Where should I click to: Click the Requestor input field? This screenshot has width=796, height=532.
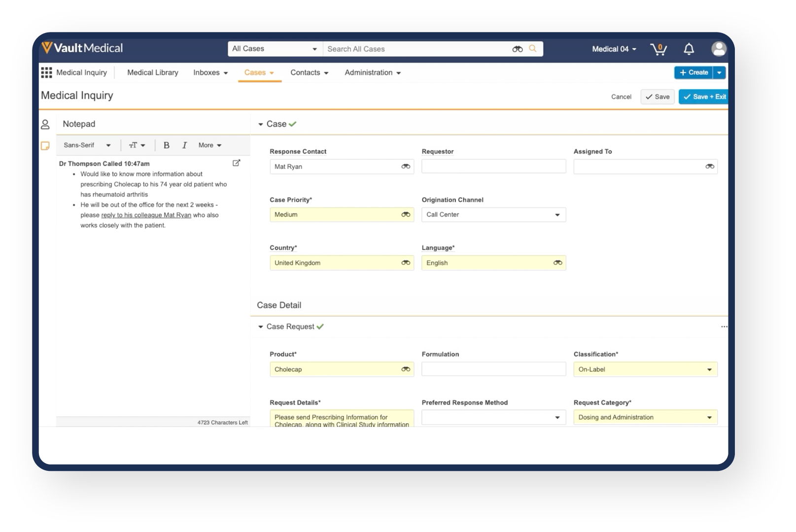click(x=493, y=166)
